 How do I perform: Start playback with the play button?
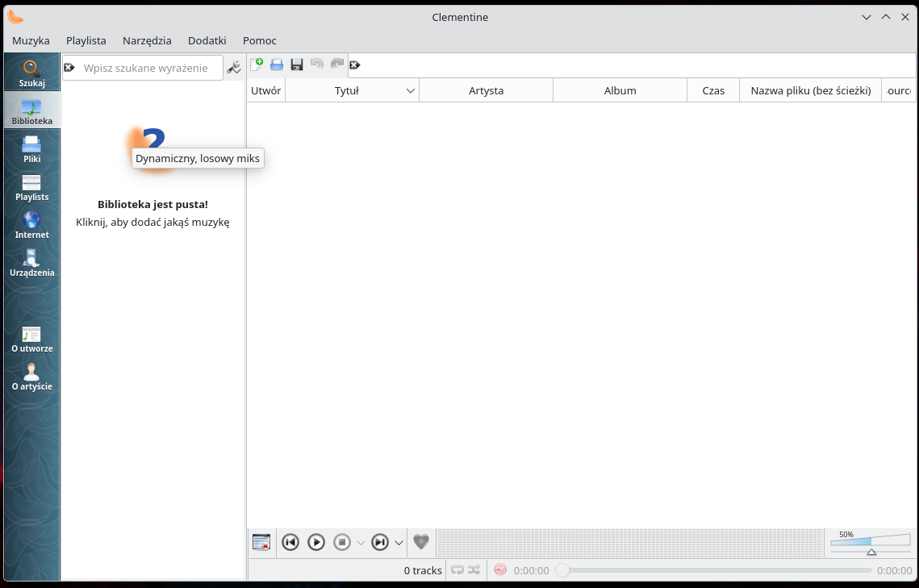[316, 542]
